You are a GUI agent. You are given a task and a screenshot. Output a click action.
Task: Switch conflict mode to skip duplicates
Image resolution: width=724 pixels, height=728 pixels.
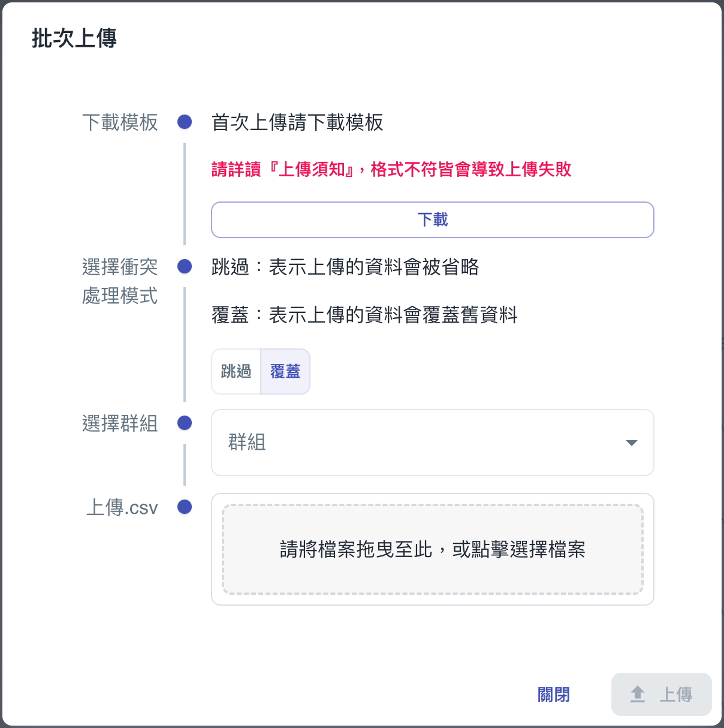click(236, 371)
